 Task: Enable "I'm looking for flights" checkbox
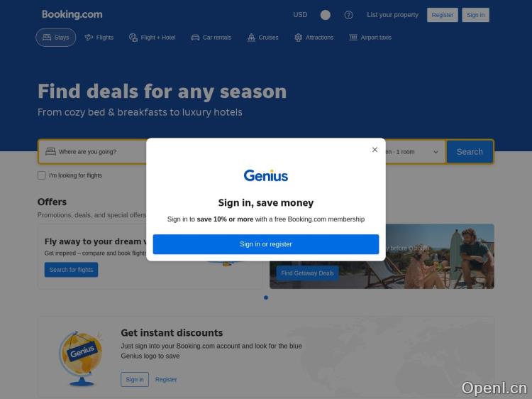pos(42,175)
